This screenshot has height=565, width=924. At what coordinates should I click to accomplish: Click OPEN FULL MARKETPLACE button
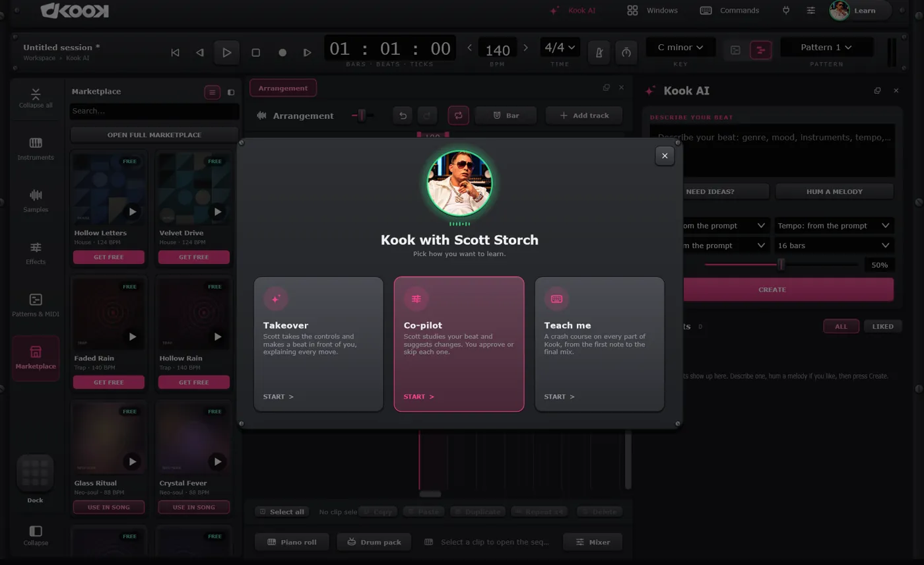(154, 135)
